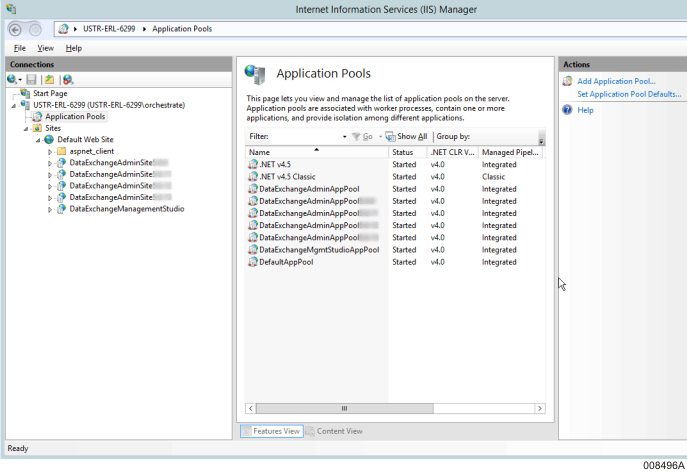Open the Go button dropdown arrow
The image size is (687, 473).
(x=380, y=137)
